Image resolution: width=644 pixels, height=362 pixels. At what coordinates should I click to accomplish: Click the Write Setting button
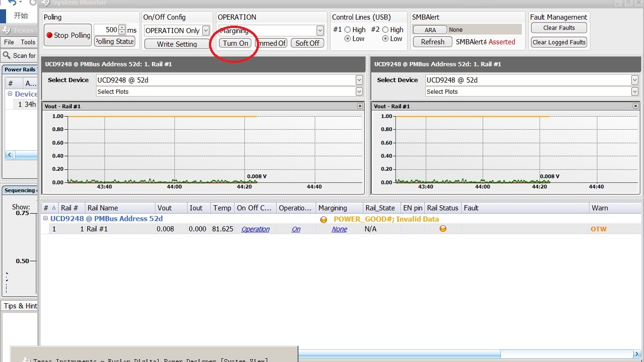tap(177, 44)
